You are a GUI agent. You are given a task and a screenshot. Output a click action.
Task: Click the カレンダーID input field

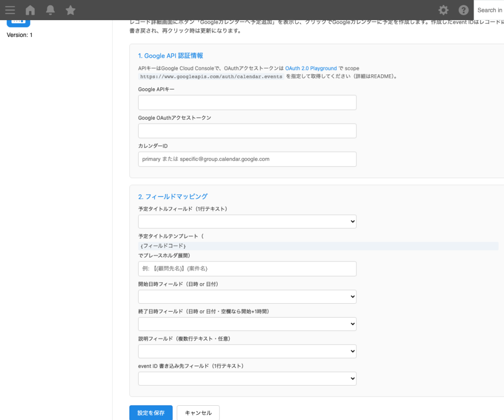247,159
